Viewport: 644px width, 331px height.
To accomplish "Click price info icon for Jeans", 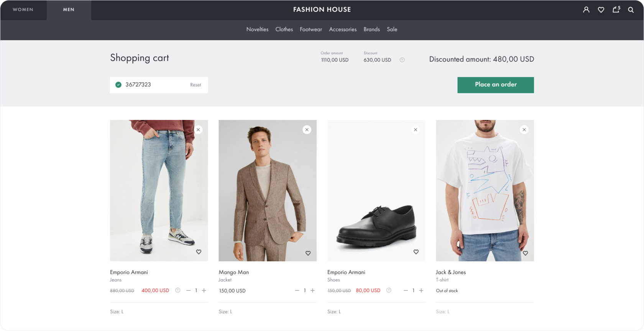I will tap(177, 290).
